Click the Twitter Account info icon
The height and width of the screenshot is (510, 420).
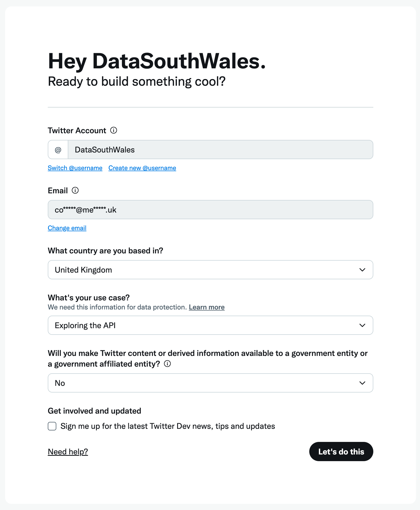pyautogui.click(x=114, y=131)
